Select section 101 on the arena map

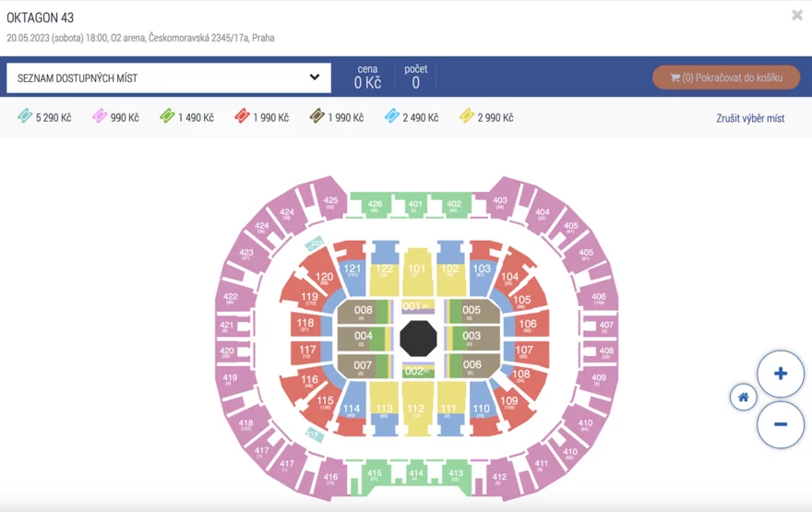pyautogui.click(x=417, y=270)
